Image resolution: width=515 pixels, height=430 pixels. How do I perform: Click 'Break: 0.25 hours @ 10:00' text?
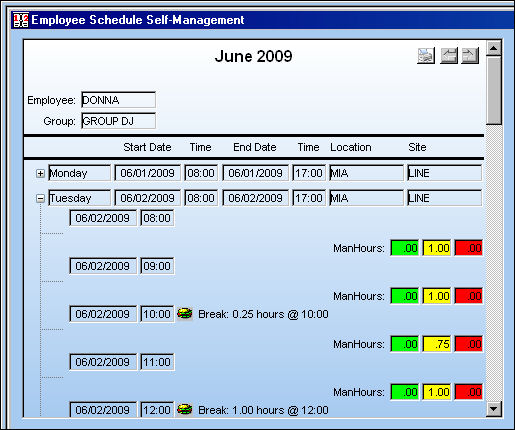coord(263,314)
